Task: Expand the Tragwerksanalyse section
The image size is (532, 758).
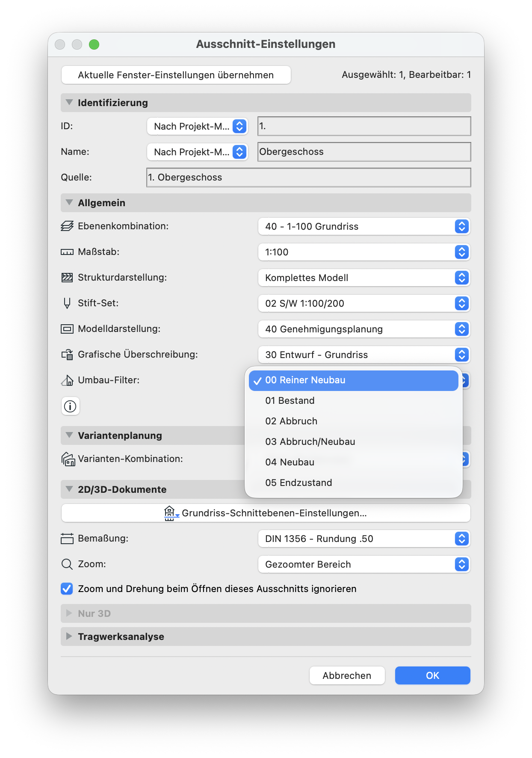Action: [x=69, y=637]
